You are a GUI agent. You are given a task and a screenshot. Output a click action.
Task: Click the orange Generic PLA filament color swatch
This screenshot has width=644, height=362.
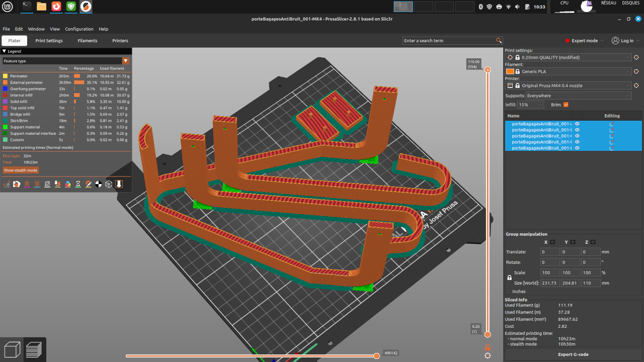(x=510, y=71)
